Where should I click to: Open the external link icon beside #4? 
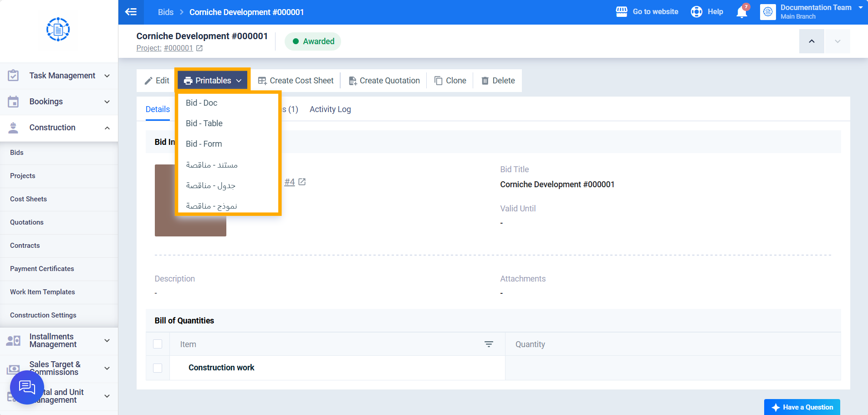302,182
